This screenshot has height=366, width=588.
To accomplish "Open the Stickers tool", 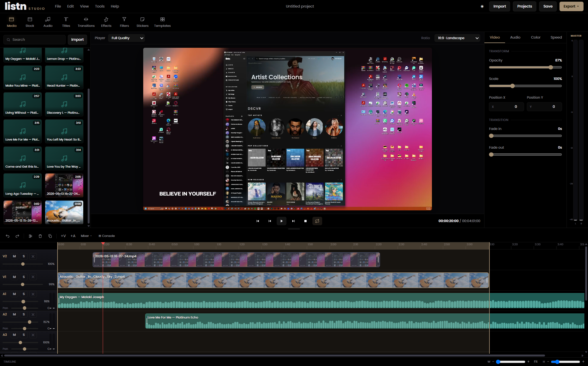I will (x=142, y=22).
